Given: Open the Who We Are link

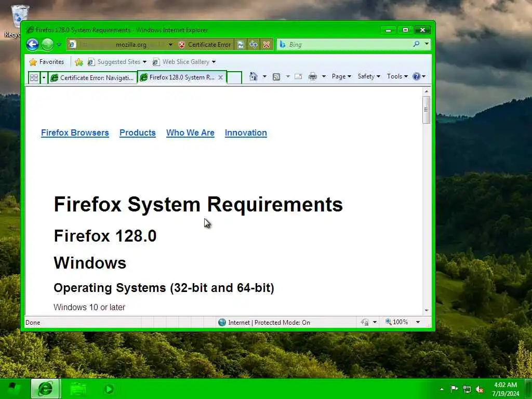Looking at the screenshot, I should pyautogui.click(x=190, y=132).
